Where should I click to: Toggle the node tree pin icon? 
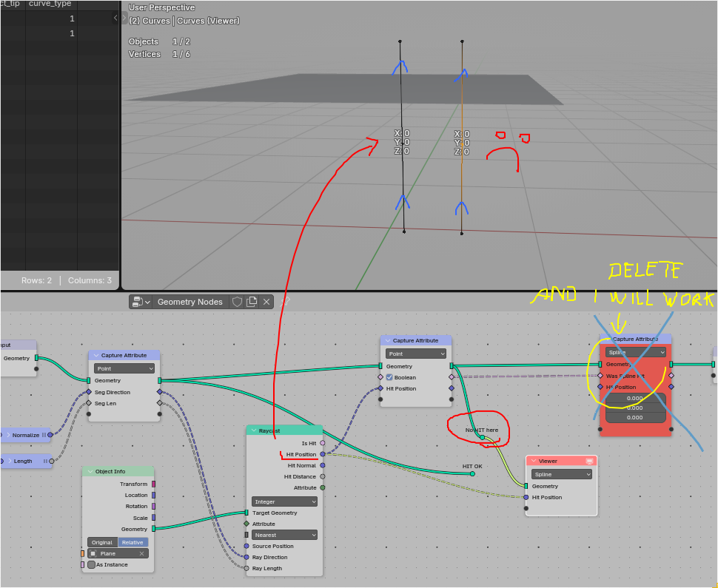(x=285, y=302)
